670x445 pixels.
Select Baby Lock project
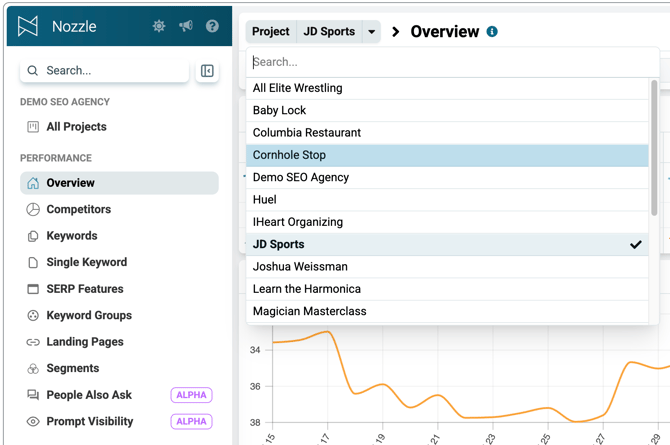447,111
